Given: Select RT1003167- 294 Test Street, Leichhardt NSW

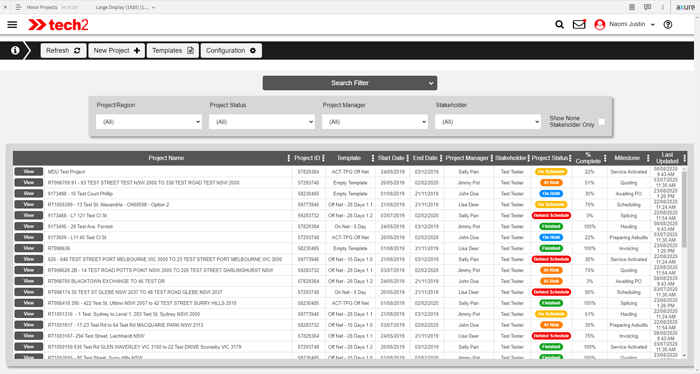Looking at the screenshot, I should click(96, 336).
